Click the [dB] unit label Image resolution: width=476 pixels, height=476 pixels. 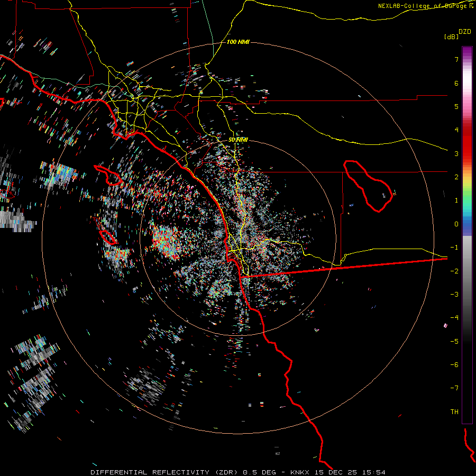click(x=452, y=36)
